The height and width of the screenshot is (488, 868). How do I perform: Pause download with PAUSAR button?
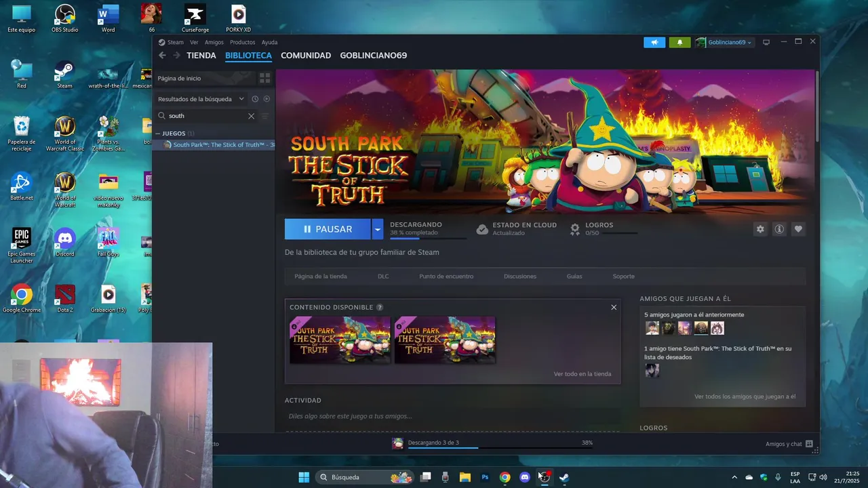(x=328, y=229)
